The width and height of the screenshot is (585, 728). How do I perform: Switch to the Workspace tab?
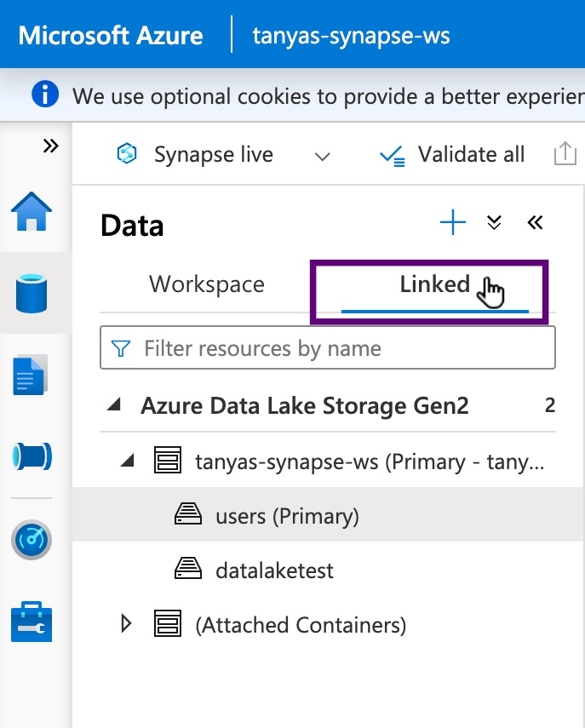coord(207,284)
